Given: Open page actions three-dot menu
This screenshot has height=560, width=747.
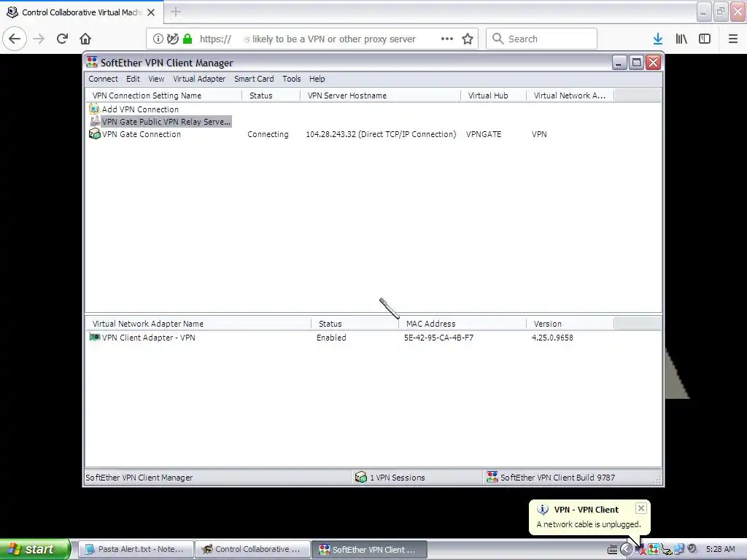Looking at the screenshot, I should click(x=447, y=39).
